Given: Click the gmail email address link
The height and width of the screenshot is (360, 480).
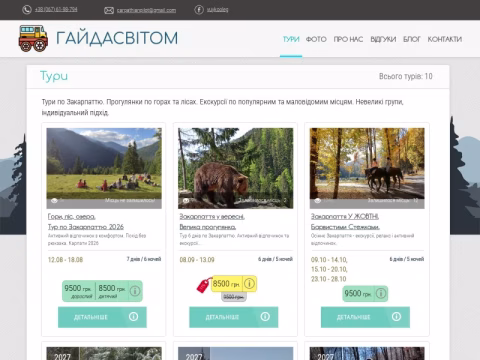Looking at the screenshot, I should pos(146,10).
